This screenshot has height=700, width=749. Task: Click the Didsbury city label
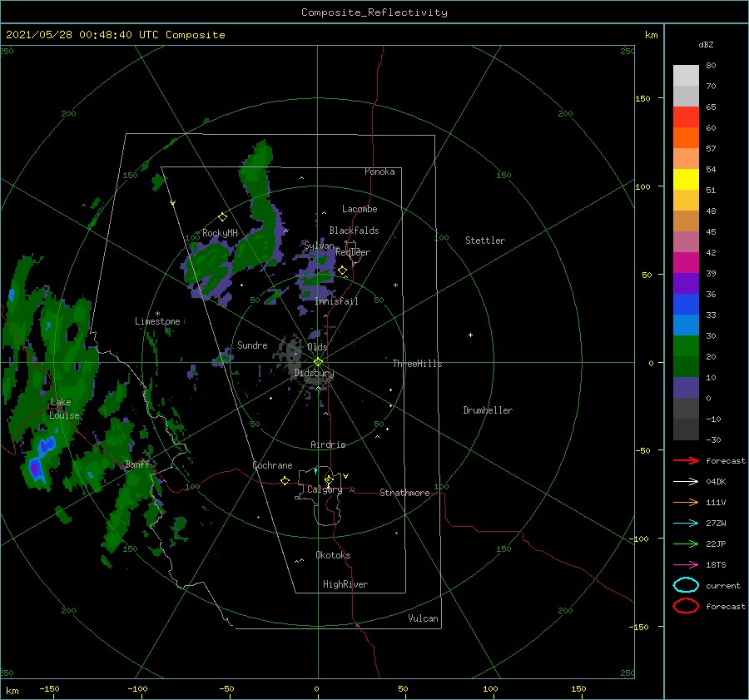tap(314, 373)
